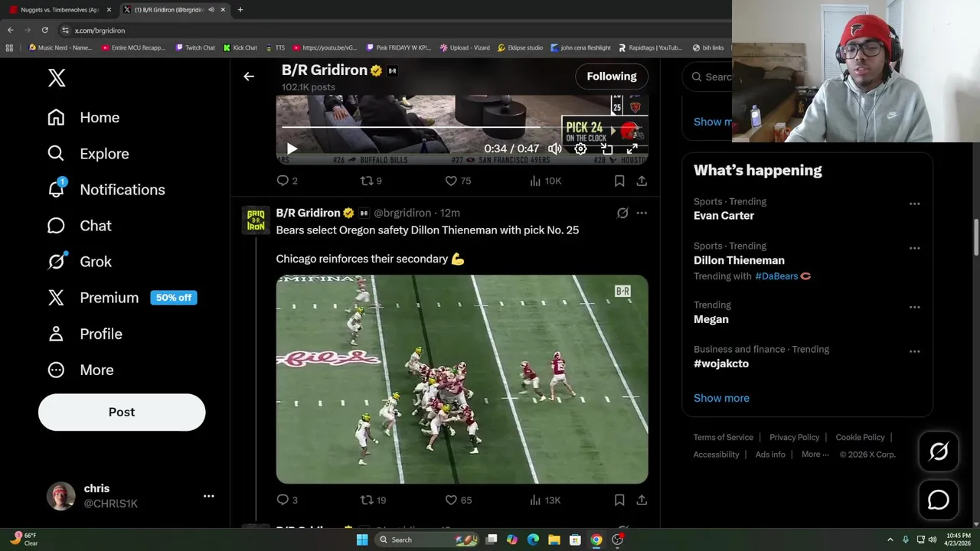Viewport: 980px width, 551px height.
Task: Go back with the profile back arrow
Action: coord(249,77)
